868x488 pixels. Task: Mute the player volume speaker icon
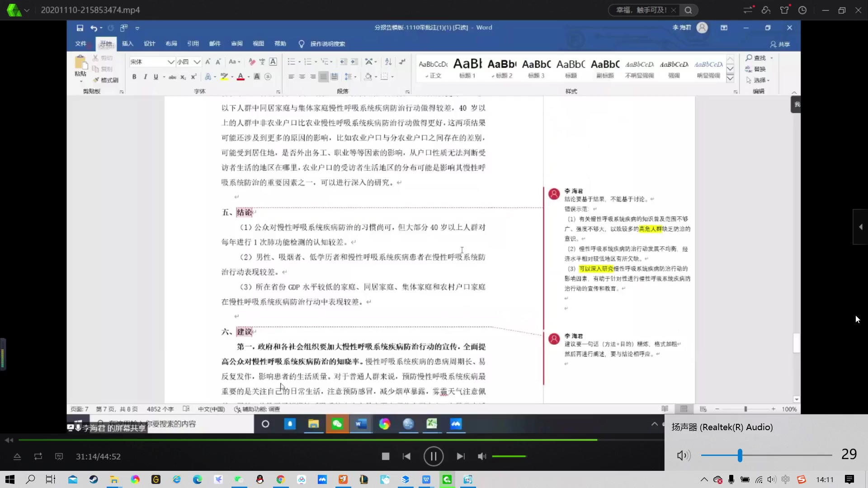click(x=482, y=456)
